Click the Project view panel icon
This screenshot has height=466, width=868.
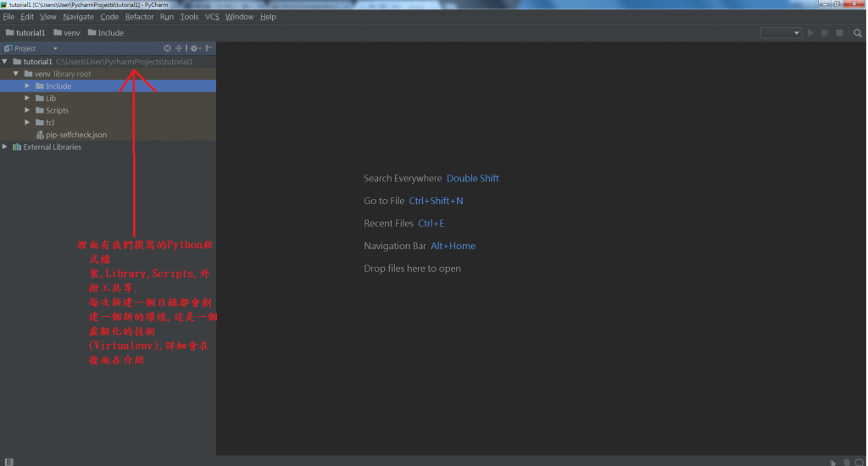coord(8,48)
